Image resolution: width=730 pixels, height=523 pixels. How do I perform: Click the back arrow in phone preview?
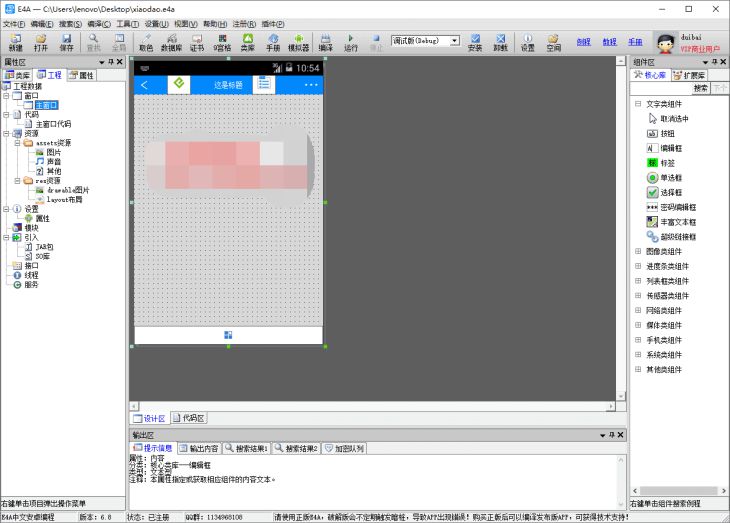click(144, 85)
